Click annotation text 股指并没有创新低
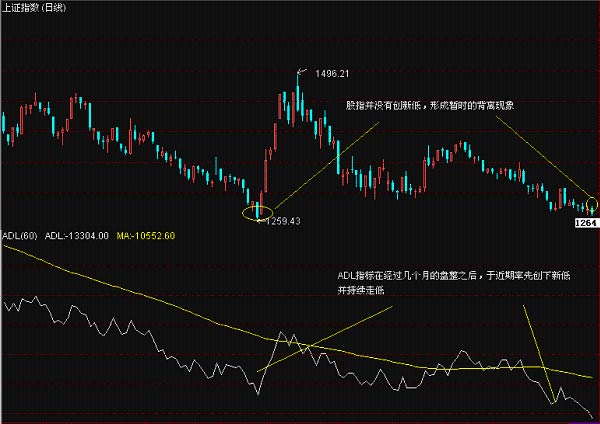 pyautogui.click(x=383, y=105)
